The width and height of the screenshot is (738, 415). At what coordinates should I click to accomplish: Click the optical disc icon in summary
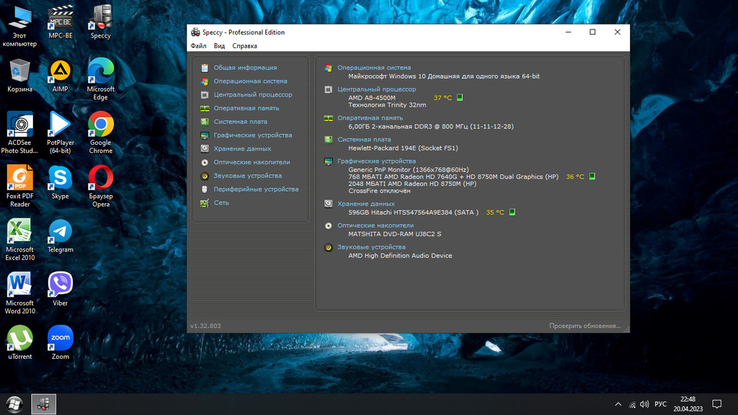[x=329, y=226]
